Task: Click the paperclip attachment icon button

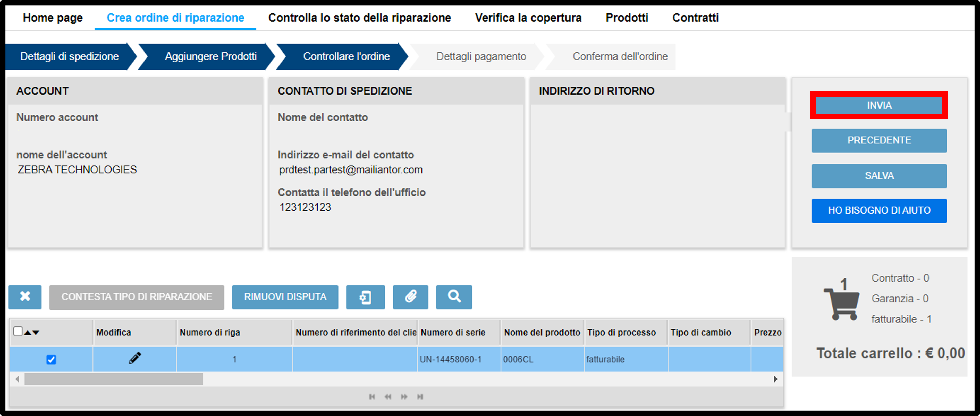Action: tap(410, 296)
